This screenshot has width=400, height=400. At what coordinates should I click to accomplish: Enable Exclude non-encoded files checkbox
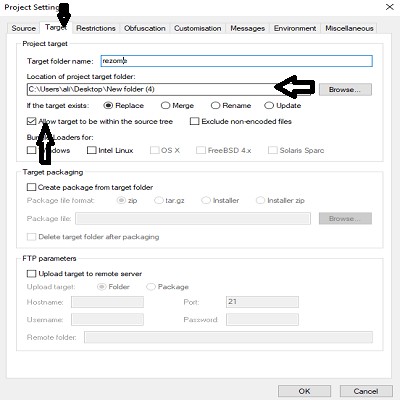coord(194,121)
